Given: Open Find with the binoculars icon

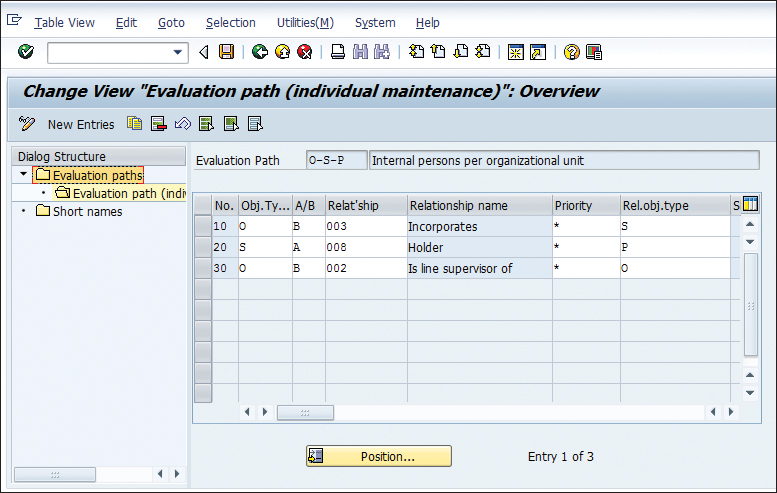Looking at the screenshot, I should pos(360,52).
